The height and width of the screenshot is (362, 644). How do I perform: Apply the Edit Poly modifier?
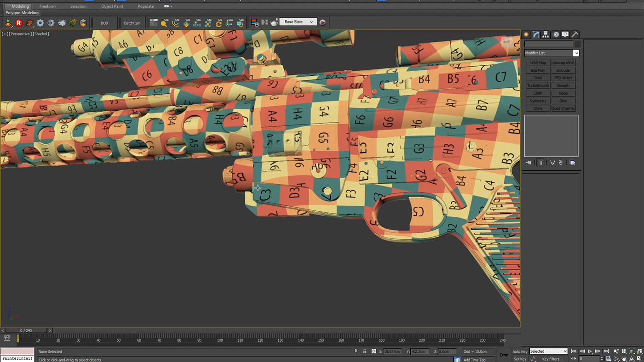538,70
